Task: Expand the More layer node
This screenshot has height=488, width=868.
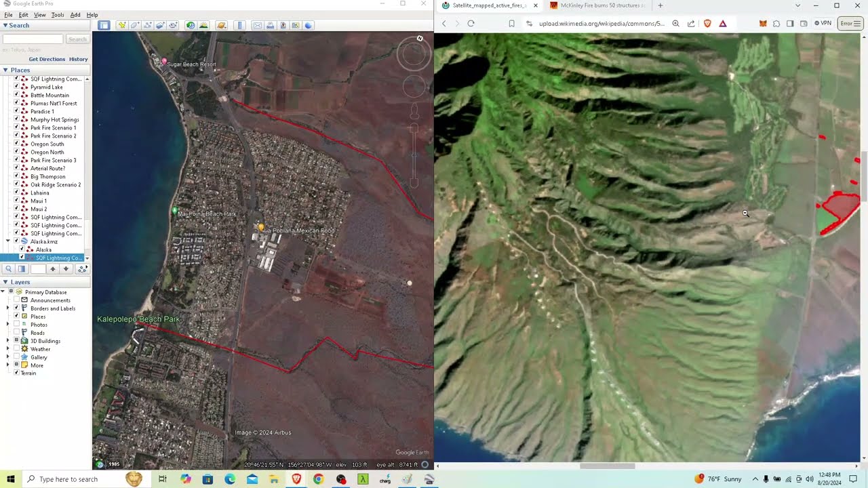Action: point(8,365)
